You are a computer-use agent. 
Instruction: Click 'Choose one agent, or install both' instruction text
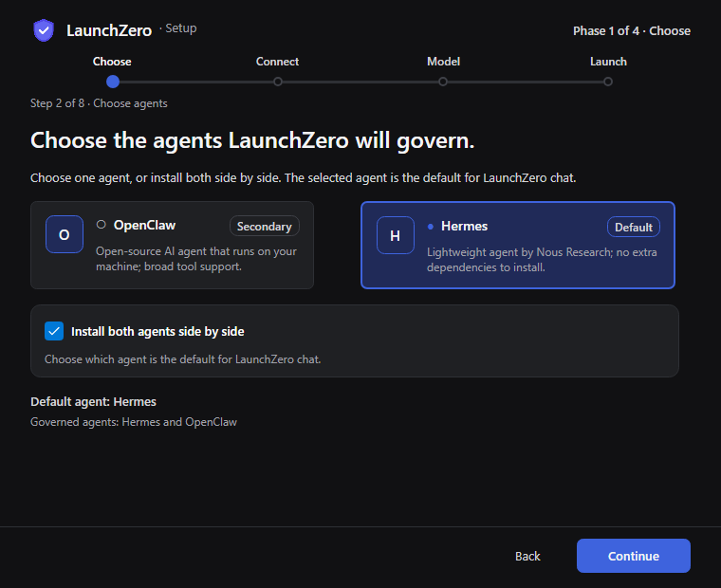coord(303,178)
